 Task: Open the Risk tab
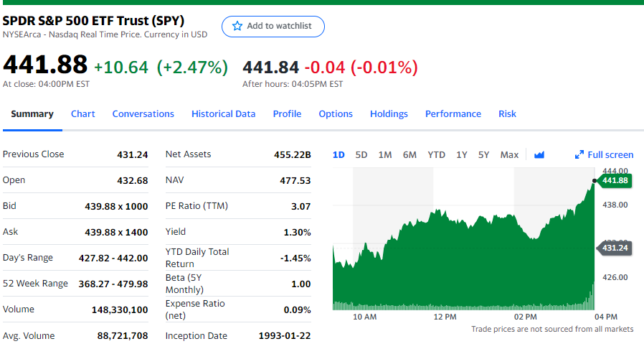tap(507, 113)
